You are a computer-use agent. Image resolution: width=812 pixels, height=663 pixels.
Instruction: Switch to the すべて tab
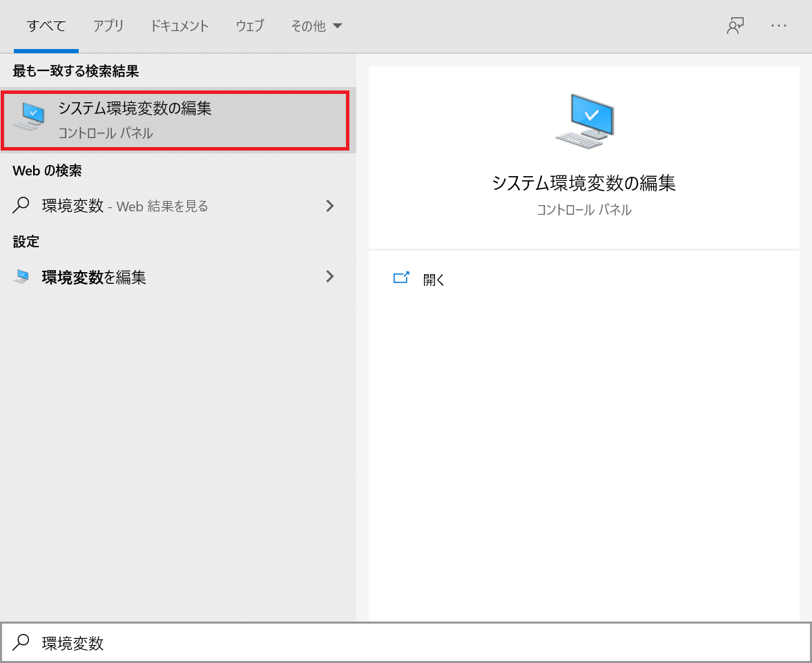[x=46, y=26]
